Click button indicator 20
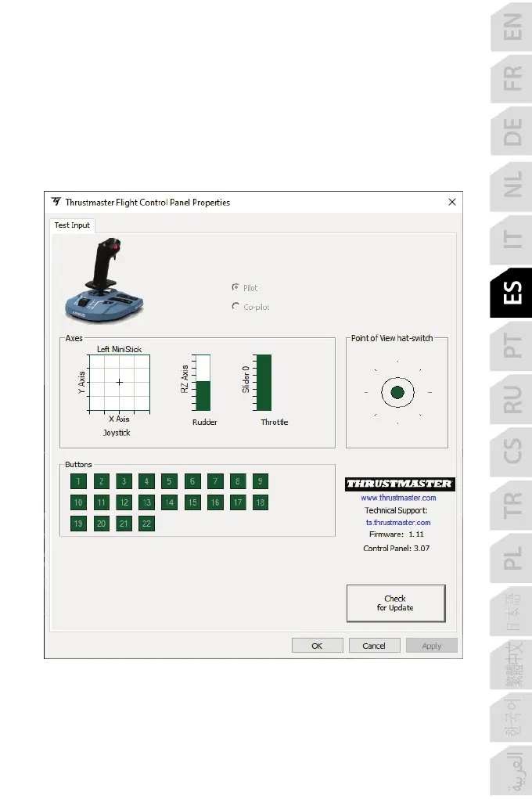The width and height of the screenshot is (532, 799). (102, 524)
